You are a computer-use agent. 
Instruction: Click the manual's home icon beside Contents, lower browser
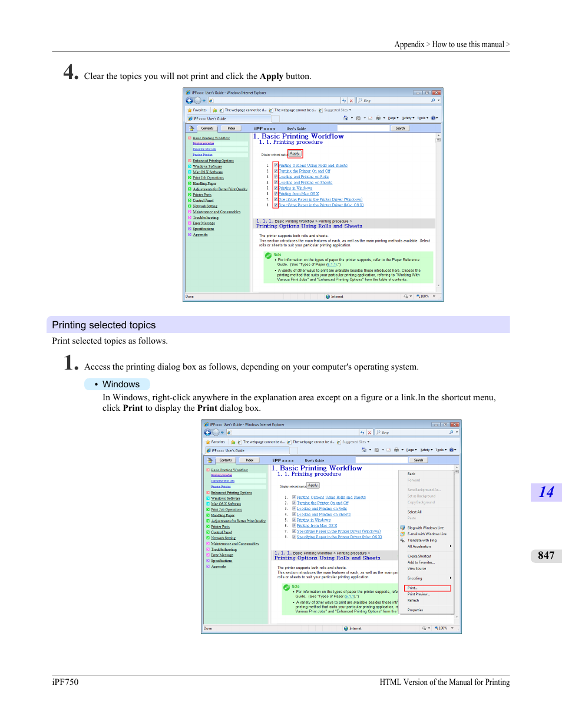click(x=210, y=460)
